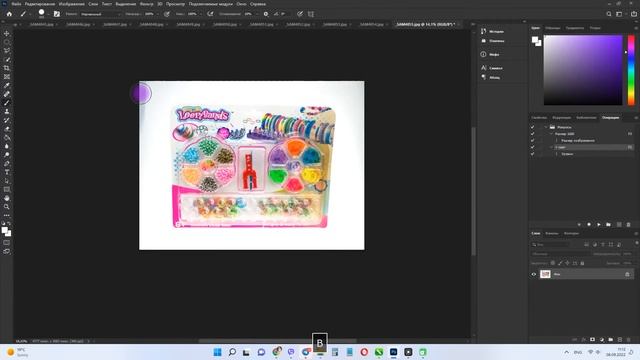
Task: Click foreground color swatch in left toolbar
Action: click(x=4, y=230)
